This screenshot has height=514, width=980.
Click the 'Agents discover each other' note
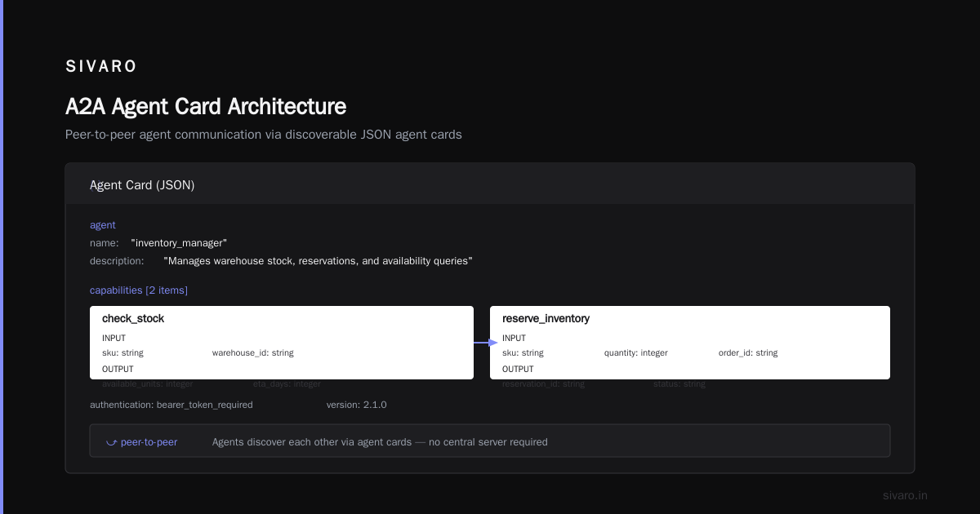pyautogui.click(x=380, y=442)
